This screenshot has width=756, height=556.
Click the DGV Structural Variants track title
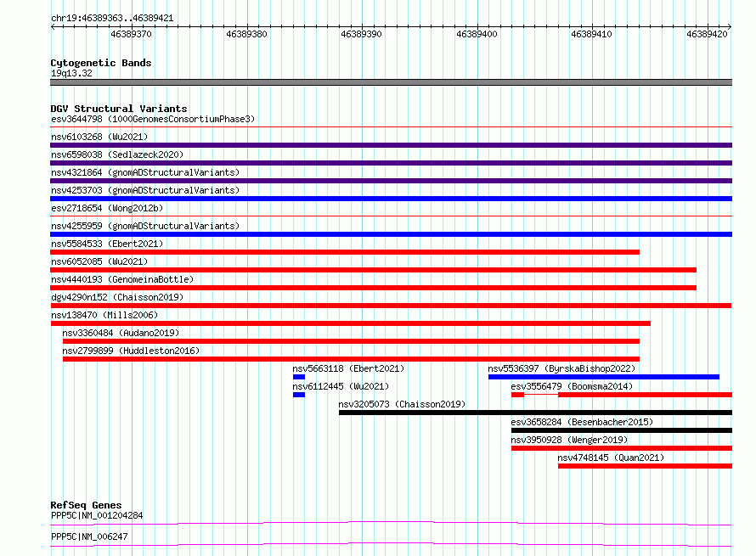(x=119, y=109)
